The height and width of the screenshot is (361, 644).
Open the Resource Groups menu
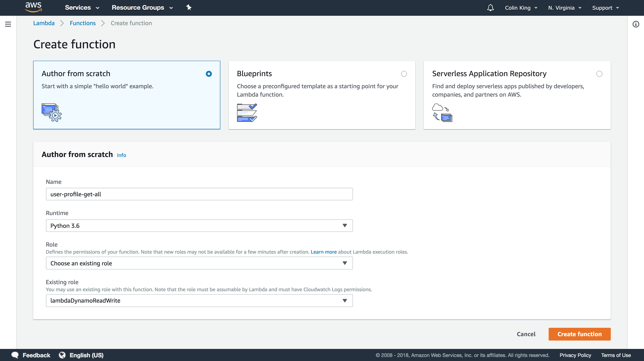(x=142, y=8)
